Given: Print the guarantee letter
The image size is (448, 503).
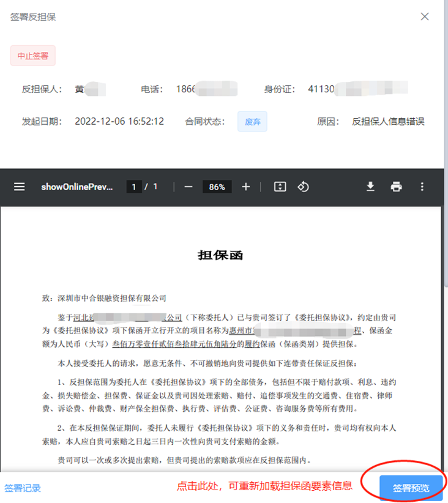Looking at the screenshot, I should [396, 187].
